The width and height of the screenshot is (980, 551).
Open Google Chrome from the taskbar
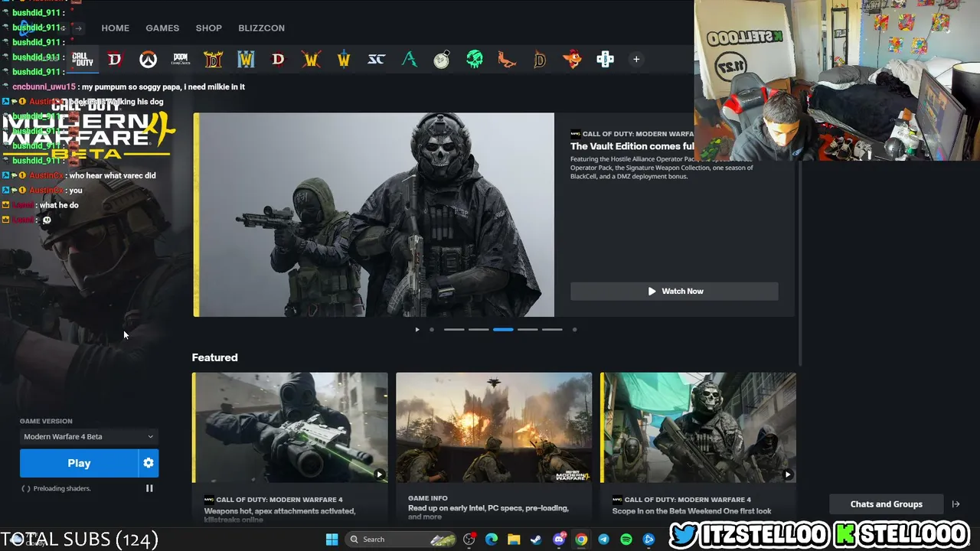[581, 540]
